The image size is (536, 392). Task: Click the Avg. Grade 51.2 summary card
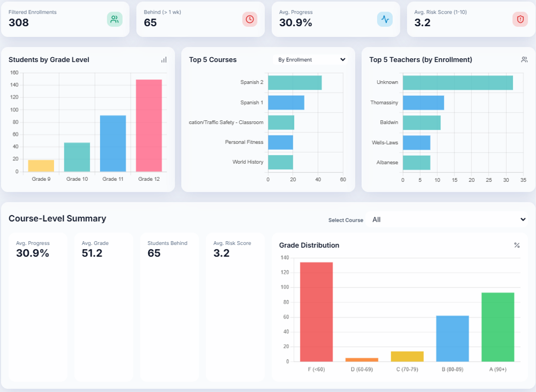click(103, 307)
